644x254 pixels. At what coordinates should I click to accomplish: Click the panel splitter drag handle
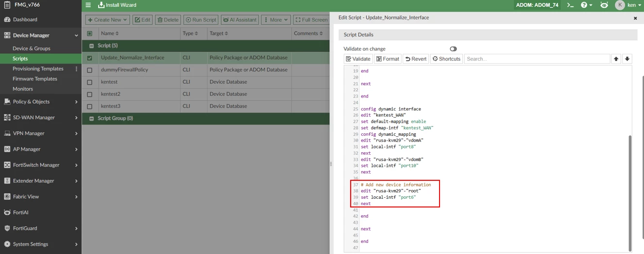click(331, 164)
